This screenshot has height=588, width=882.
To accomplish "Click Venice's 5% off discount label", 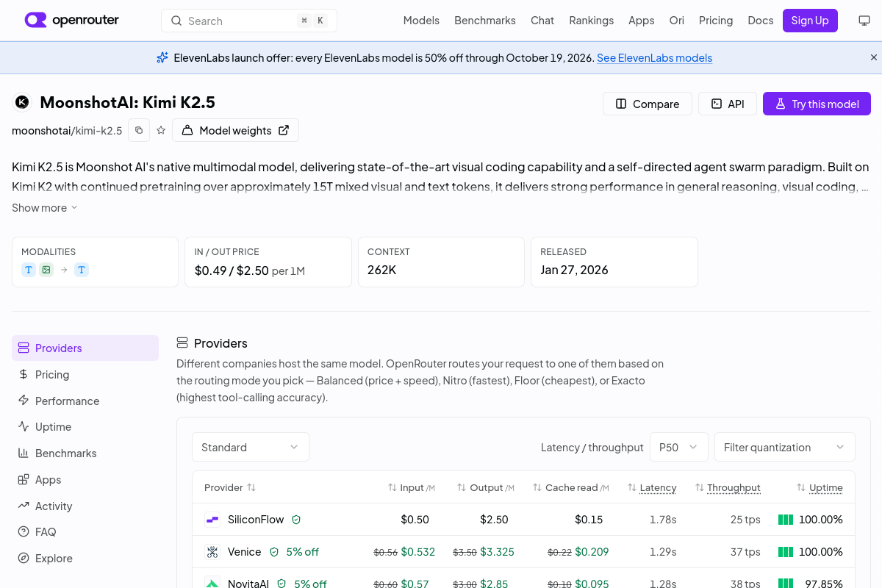I will coord(303,552).
